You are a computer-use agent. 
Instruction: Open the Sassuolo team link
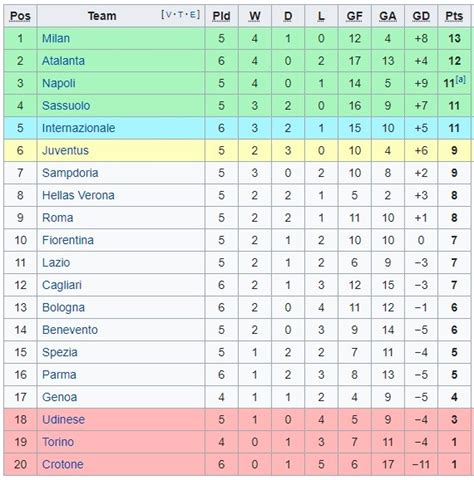[x=66, y=106]
